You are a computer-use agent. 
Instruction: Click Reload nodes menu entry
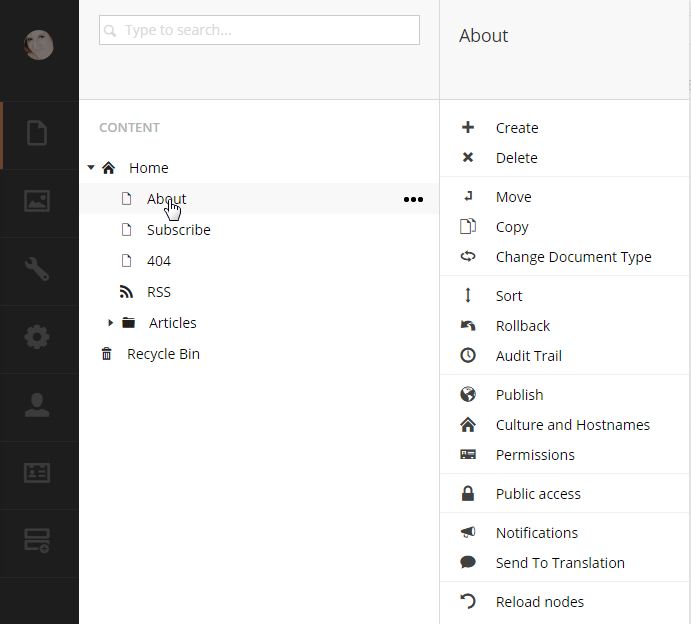click(539, 602)
